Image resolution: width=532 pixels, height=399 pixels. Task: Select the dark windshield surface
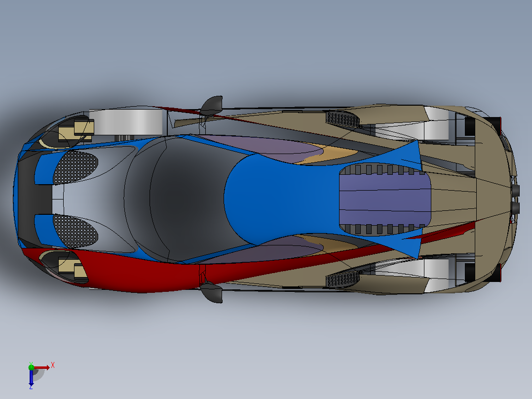click(x=190, y=199)
